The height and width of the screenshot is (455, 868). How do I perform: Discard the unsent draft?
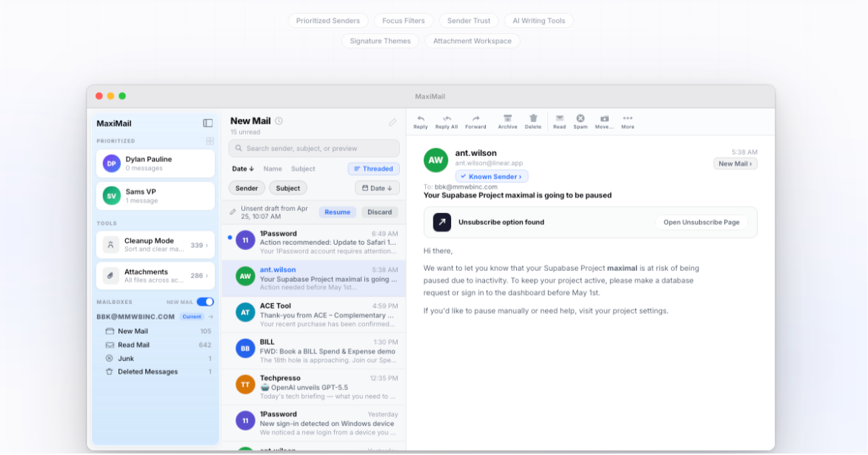click(379, 212)
